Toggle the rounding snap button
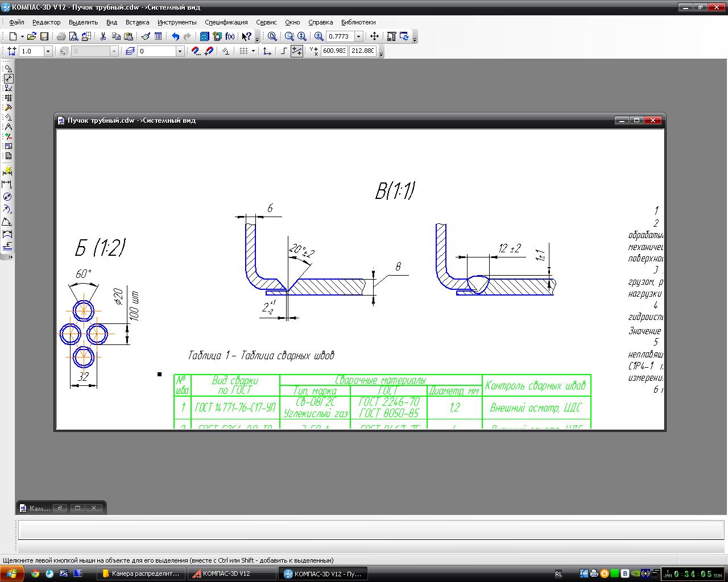The height and width of the screenshot is (582, 728). click(296, 51)
